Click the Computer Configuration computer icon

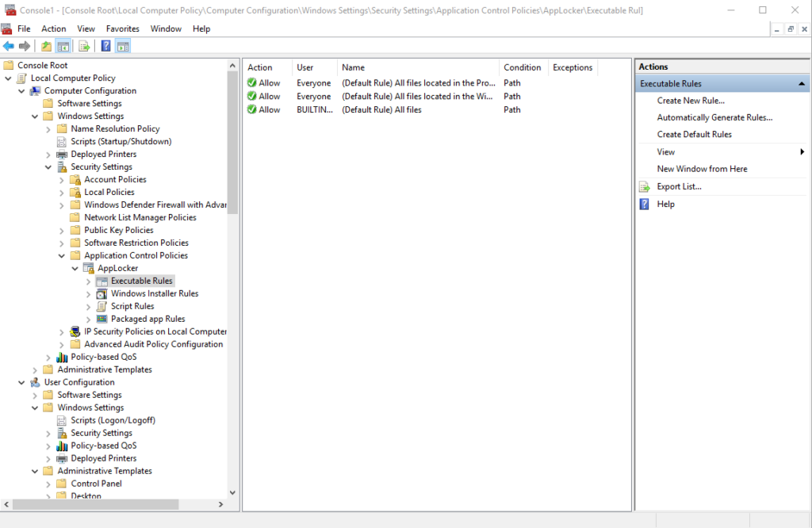pyautogui.click(x=35, y=91)
